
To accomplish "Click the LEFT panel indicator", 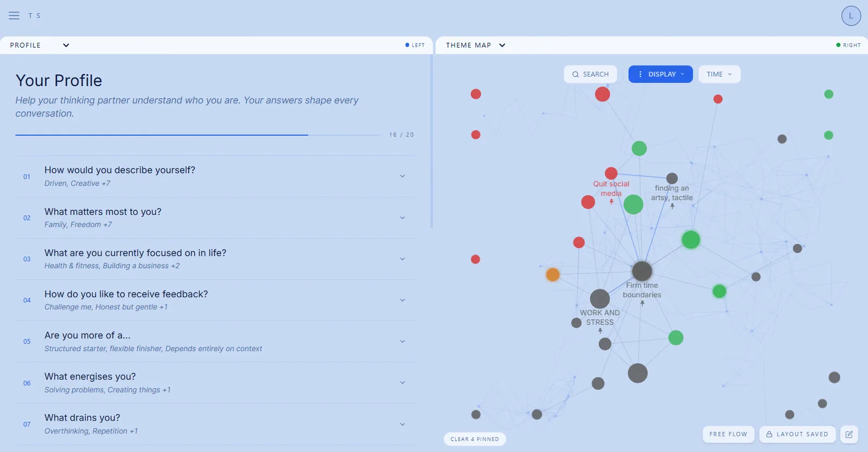I will pyautogui.click(x=415, y=45).
